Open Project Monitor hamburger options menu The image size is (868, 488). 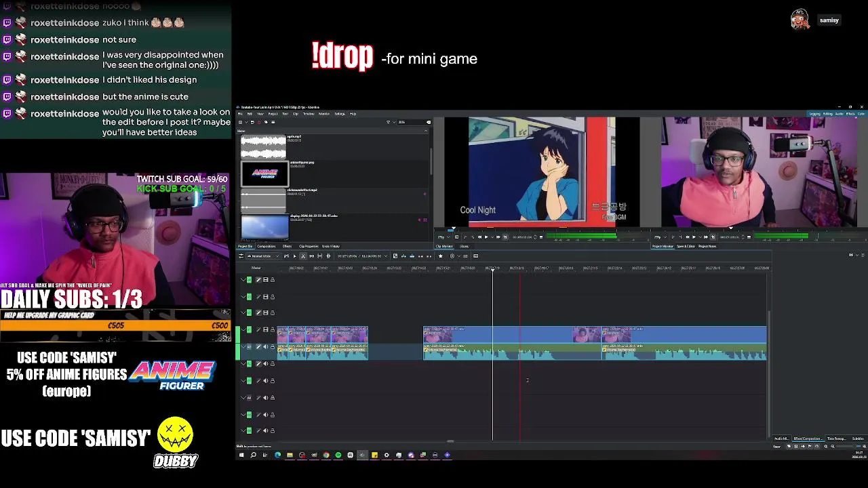point(749,237)
